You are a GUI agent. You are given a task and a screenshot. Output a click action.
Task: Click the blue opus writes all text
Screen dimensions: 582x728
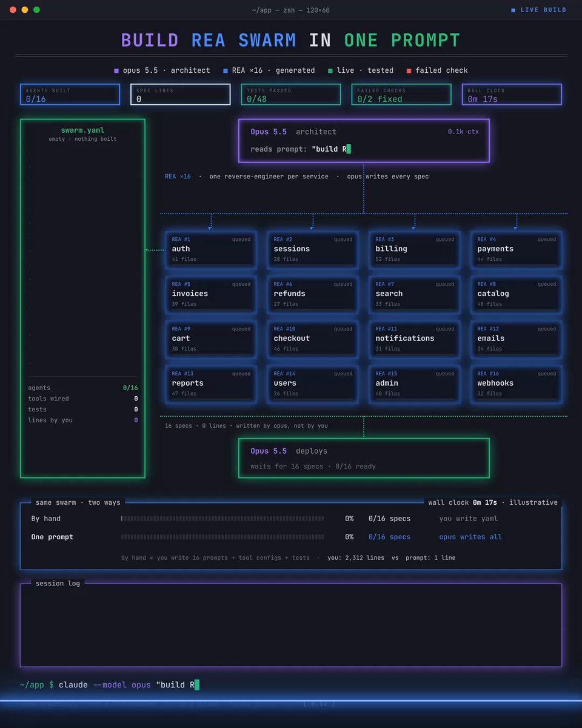[x=470, y=537]
